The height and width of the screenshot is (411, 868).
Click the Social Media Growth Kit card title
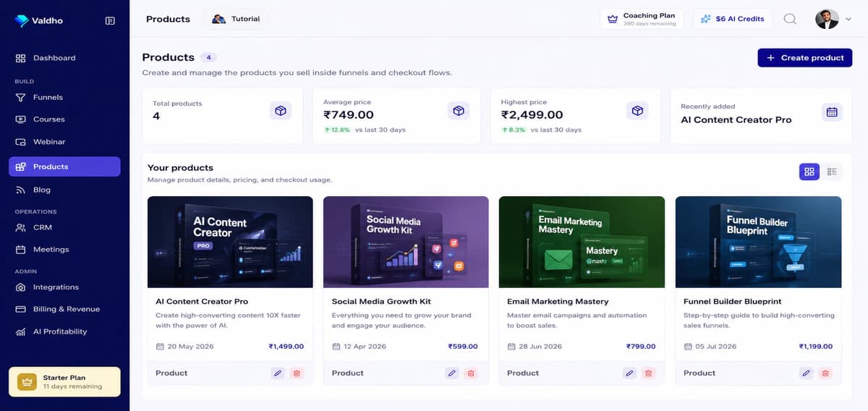click(x=381, y=301)
